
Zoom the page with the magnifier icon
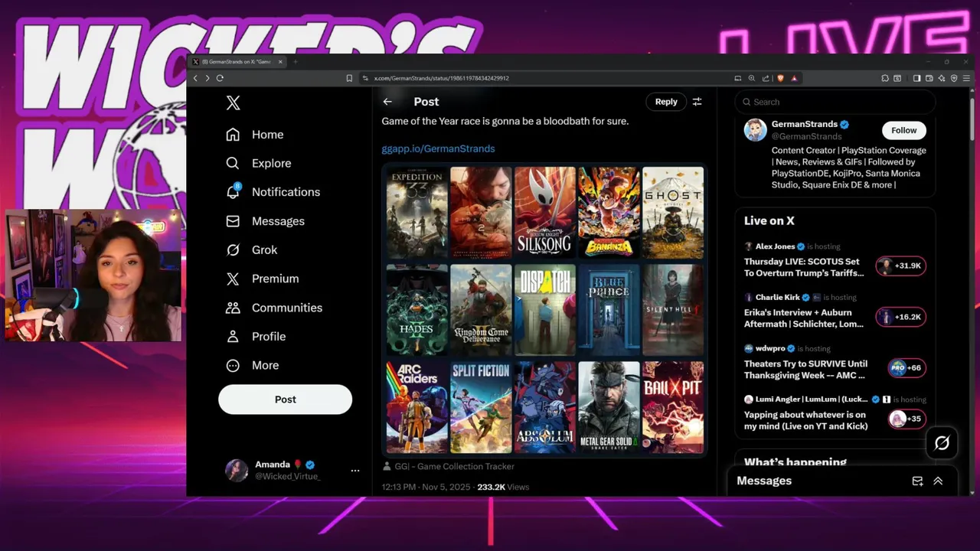coord(752,78)
